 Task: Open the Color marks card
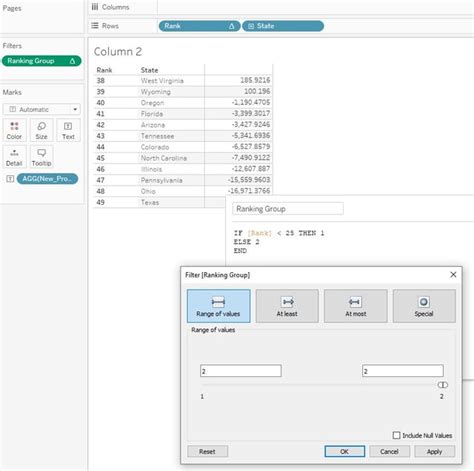click(x=14, y=130)
